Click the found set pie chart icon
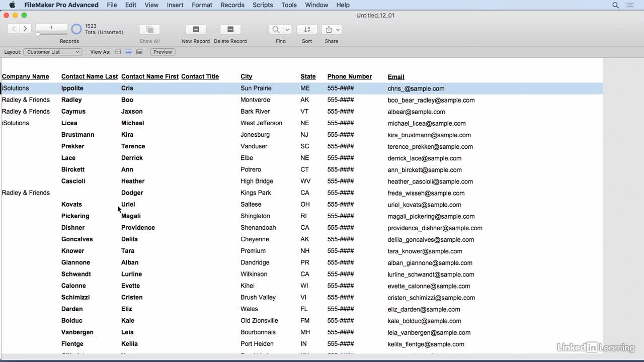The width and height of the screenshot is (644, 362). (x=76, y=29)
